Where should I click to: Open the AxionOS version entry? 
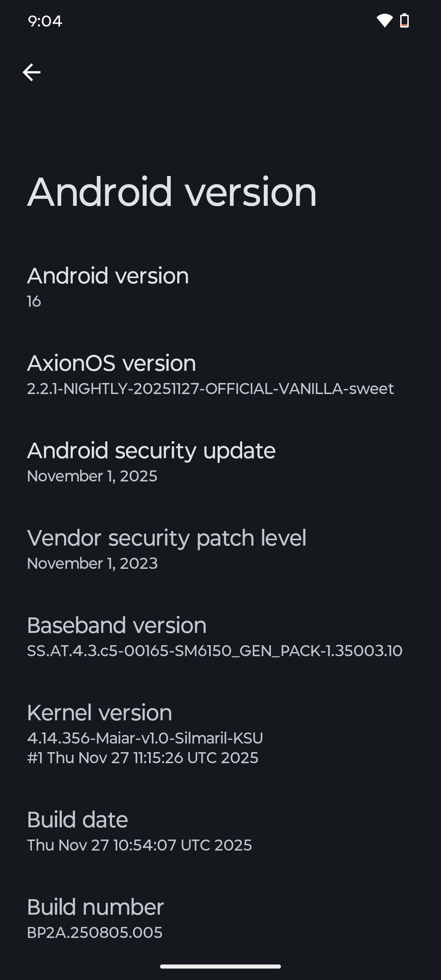pyautogui.click(x=111, y=363)
